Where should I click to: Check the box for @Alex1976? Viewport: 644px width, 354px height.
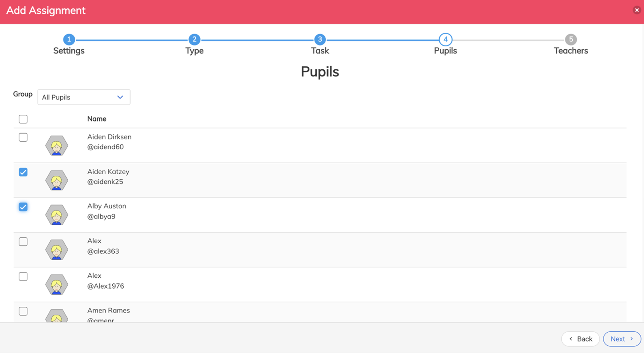pos(23,277)
